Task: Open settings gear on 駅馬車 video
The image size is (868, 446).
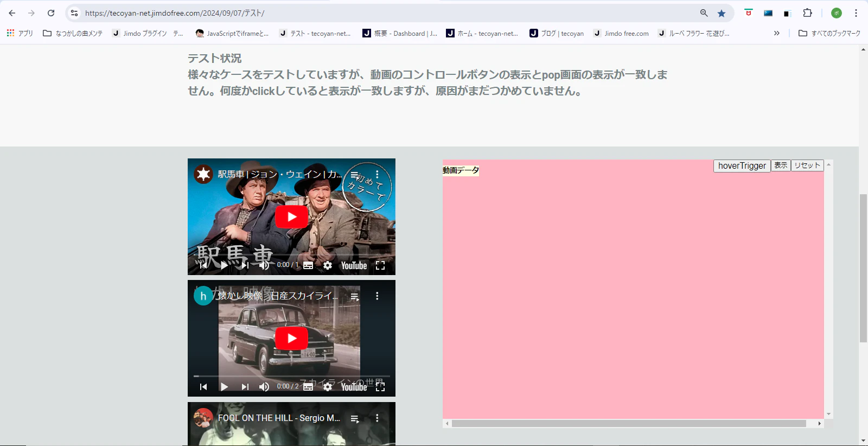Action: tap(328, 265)
